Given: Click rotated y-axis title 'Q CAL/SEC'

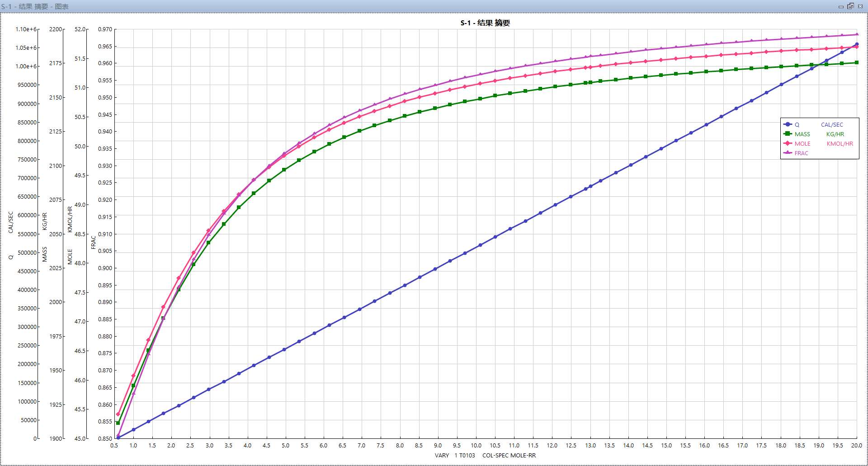Looking at the screenshot, I should (x=10, y=235).
